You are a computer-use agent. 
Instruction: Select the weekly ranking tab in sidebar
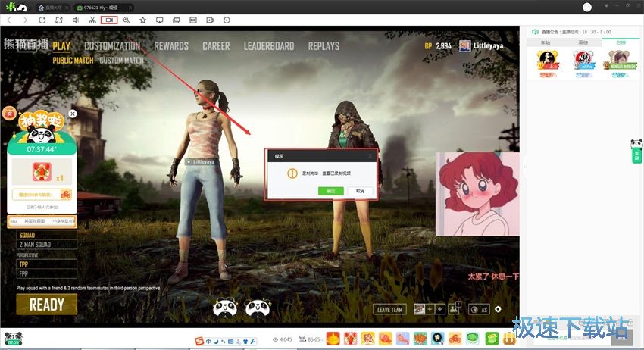click(x=583, y=42)
